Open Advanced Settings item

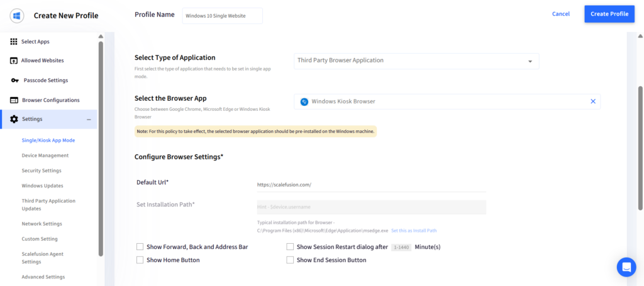point(43,277)
